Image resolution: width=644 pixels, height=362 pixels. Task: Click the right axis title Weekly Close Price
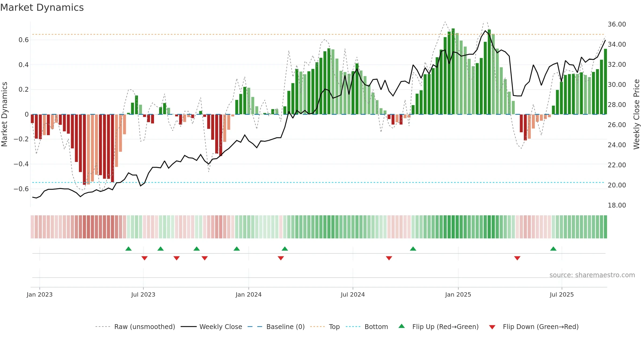point(636,114)
